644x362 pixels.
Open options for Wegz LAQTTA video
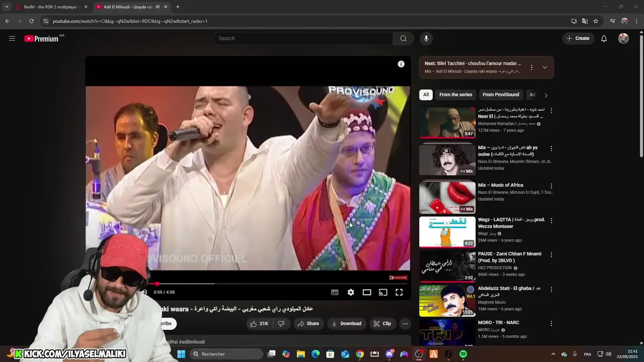(x=551, y=221)
